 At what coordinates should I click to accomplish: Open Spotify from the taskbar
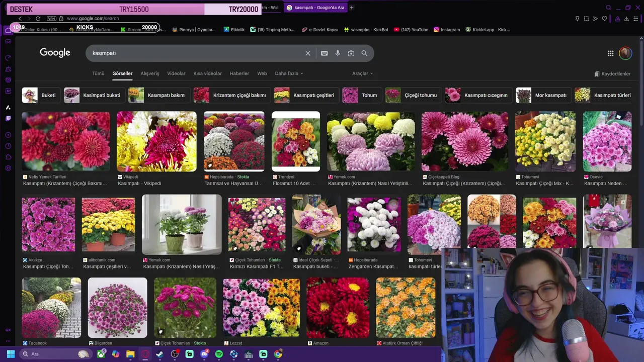(219, 354)
